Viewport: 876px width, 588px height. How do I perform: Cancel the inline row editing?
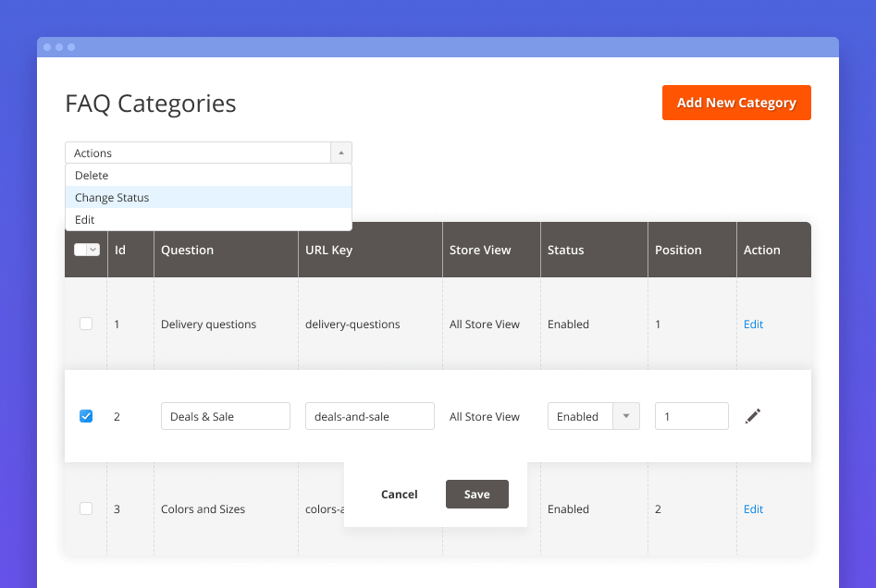coord(399,495)
